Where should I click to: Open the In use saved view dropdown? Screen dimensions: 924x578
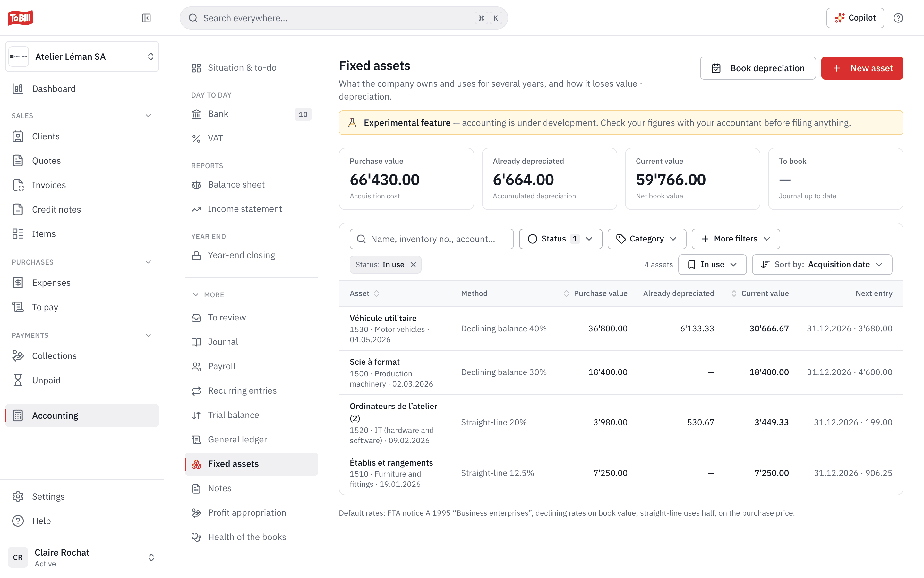[712, 265]
